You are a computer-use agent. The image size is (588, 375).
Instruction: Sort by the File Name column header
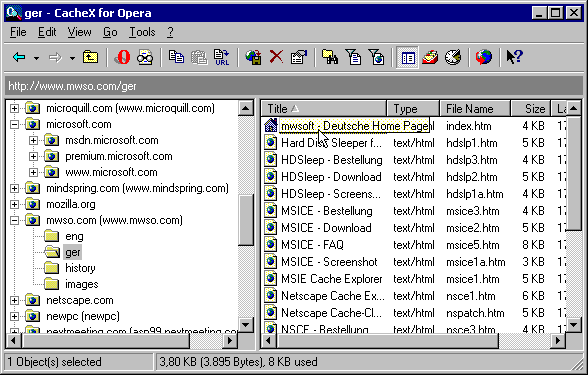pyautogui.click(x=475, y=109)
